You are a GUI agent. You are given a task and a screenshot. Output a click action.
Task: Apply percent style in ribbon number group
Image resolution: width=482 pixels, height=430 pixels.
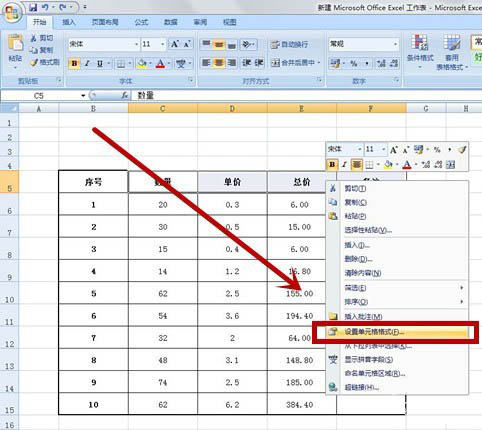[x=354, y=63]
